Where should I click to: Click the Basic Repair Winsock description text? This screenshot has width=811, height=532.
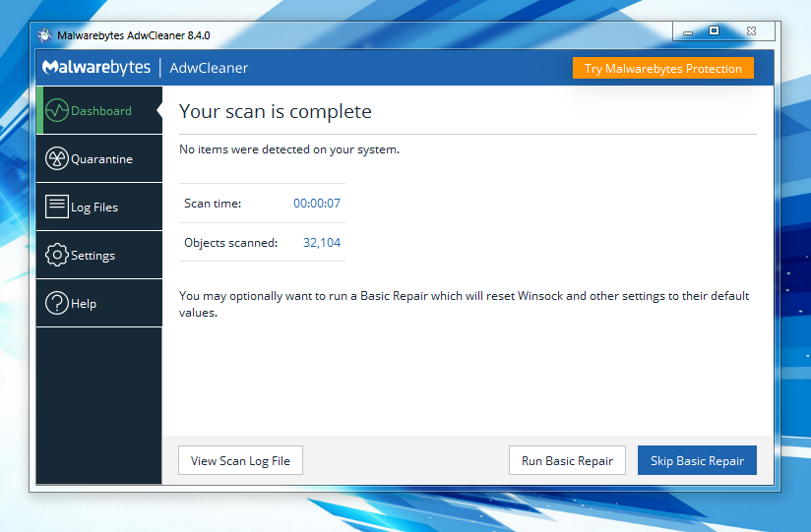click(464, 304)
